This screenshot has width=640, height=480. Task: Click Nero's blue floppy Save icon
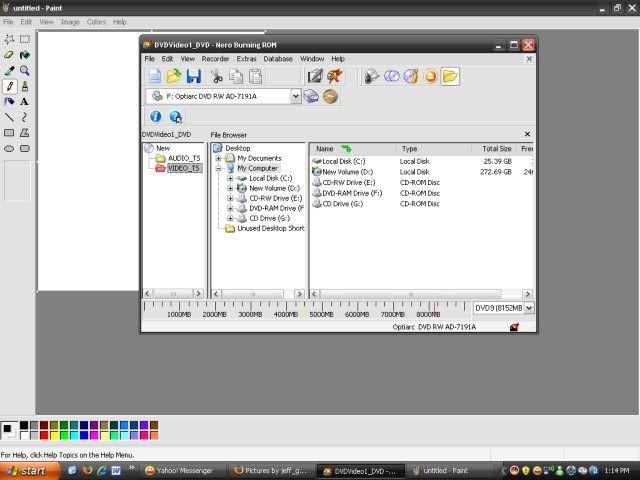193,76
